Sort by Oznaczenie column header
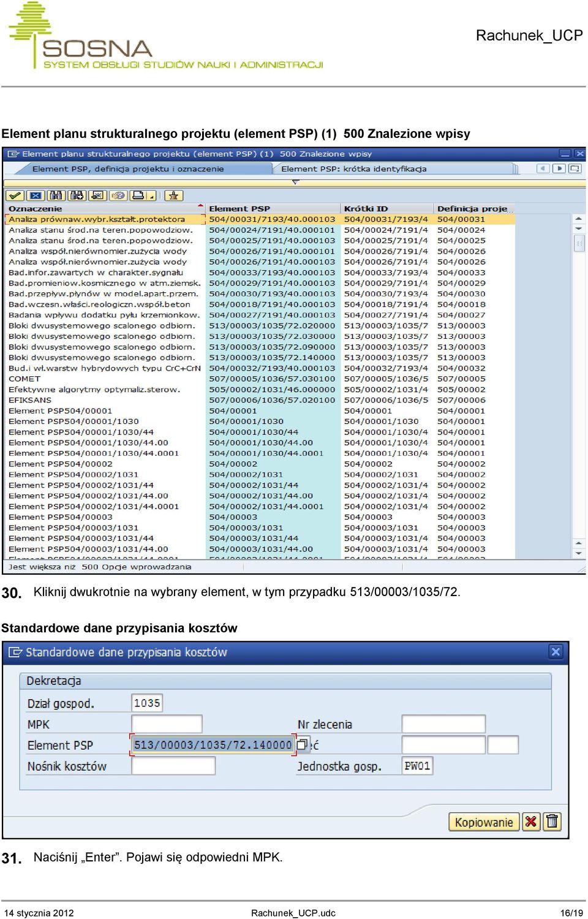Image resolution: width=588 pixels, height=919 pixels. tap(104, 208)
